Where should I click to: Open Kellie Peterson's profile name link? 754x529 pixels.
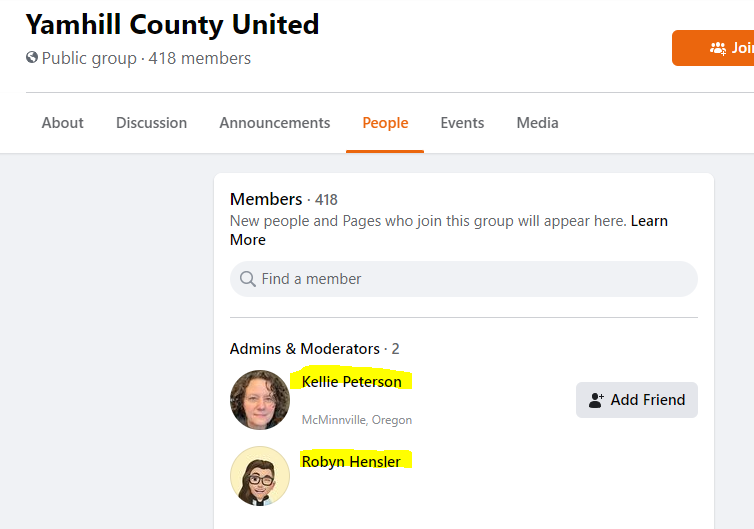[352, 382]
